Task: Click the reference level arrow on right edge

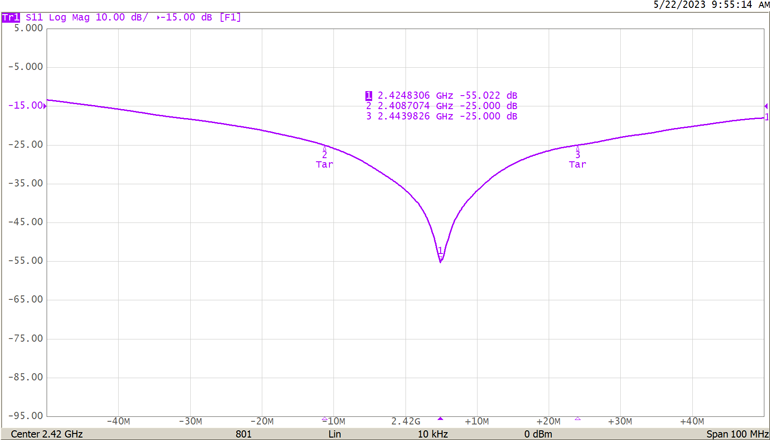Action: click(x=765, y=106)
